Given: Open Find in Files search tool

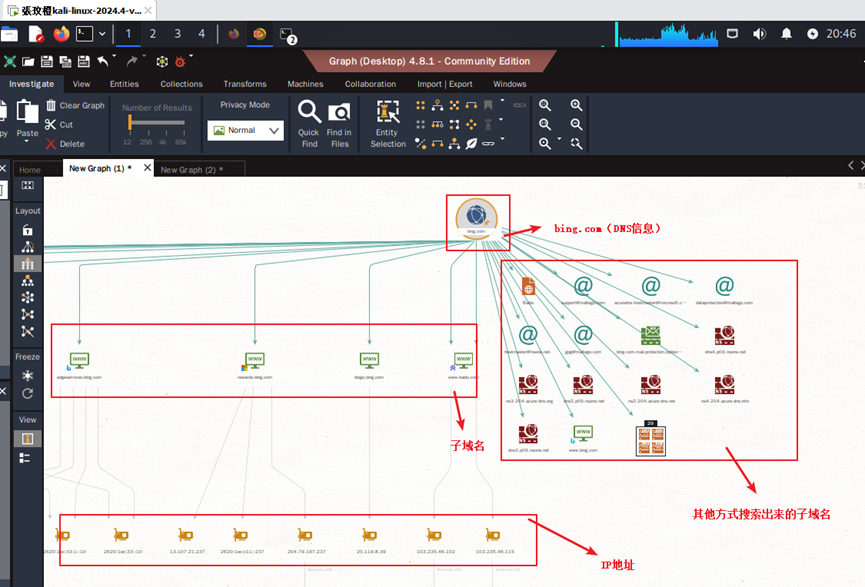Looking at the screenshot, I should (339, 125).
